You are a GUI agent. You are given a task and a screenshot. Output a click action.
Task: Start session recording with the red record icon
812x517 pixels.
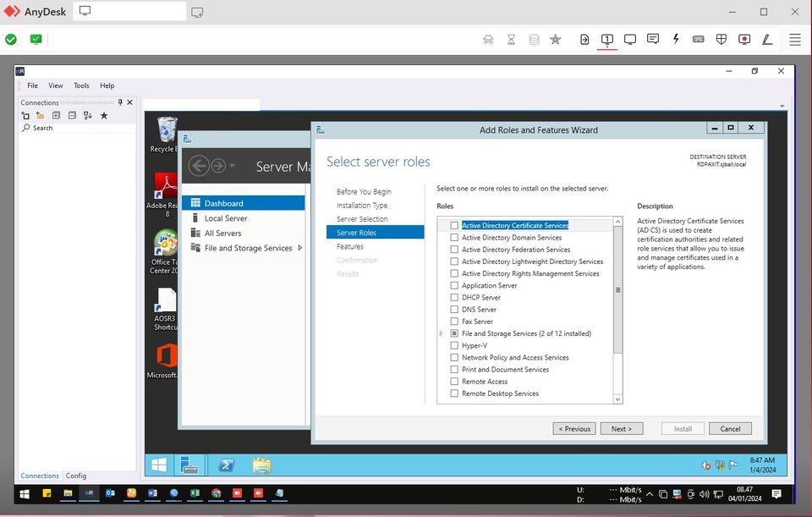coord(744,39)
